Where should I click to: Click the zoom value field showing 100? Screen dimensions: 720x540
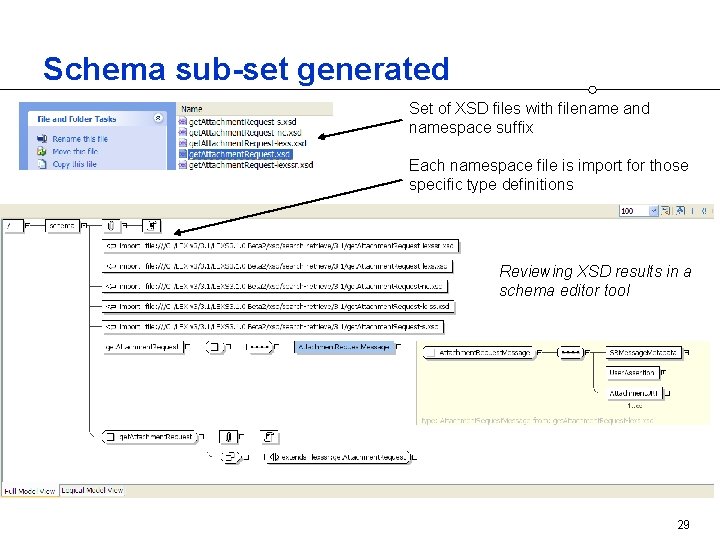634,211
